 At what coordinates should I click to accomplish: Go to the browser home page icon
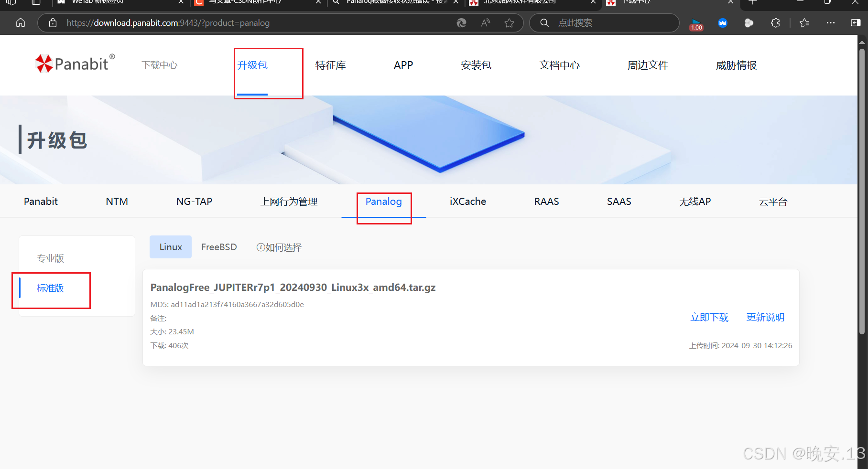pyautogui.click(x=21, y=22)
